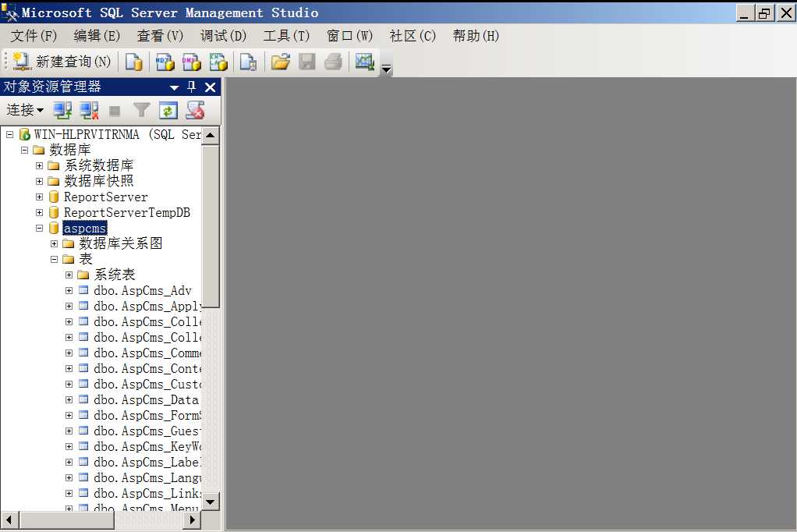The height and width of the screenshot is (532, 797).
Task: Click Connect Object Explorer icon
Action: coord(62,110)
